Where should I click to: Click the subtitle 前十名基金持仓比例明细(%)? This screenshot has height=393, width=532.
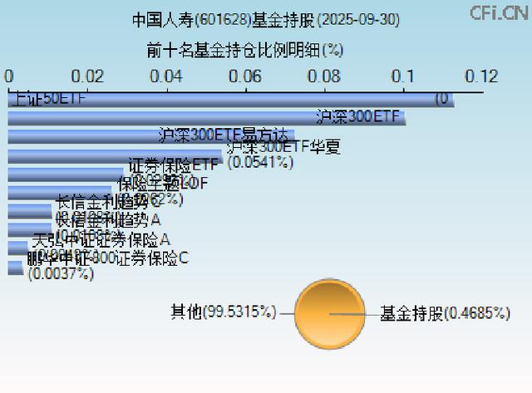[245, 50]
